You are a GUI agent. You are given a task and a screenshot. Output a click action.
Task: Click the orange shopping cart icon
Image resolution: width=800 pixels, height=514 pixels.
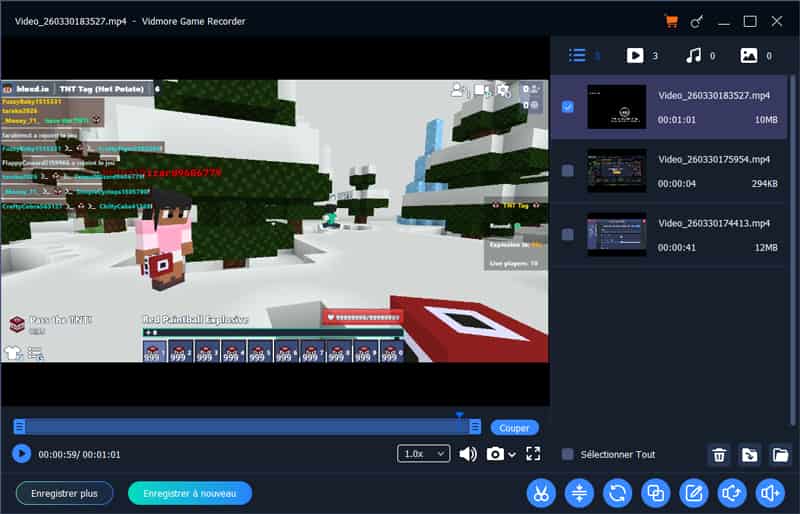pyautogui.click(x=671, y=21)
